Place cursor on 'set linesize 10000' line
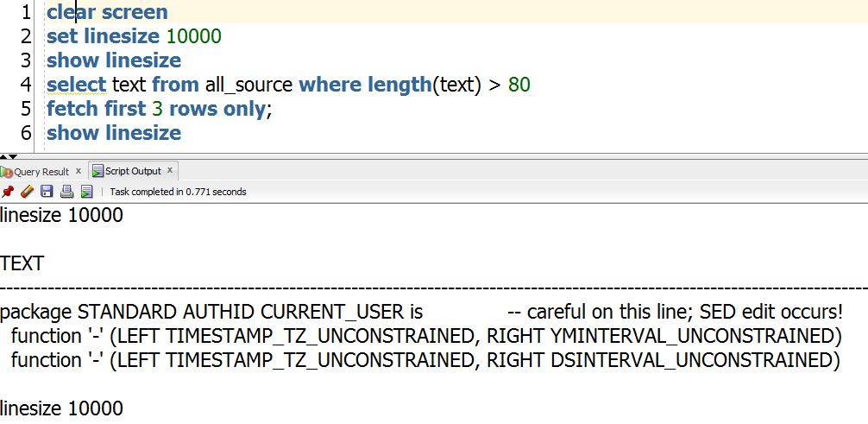The image size is (868, 424). 134,36
